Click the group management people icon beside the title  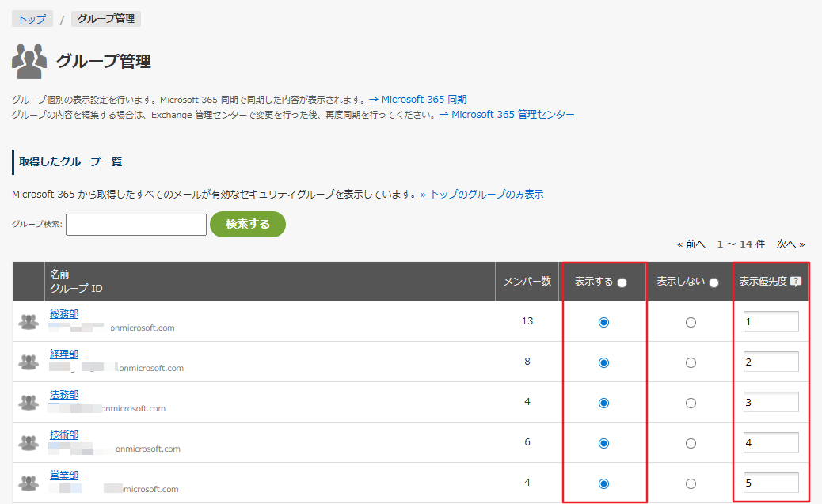(x=29, y=61)
